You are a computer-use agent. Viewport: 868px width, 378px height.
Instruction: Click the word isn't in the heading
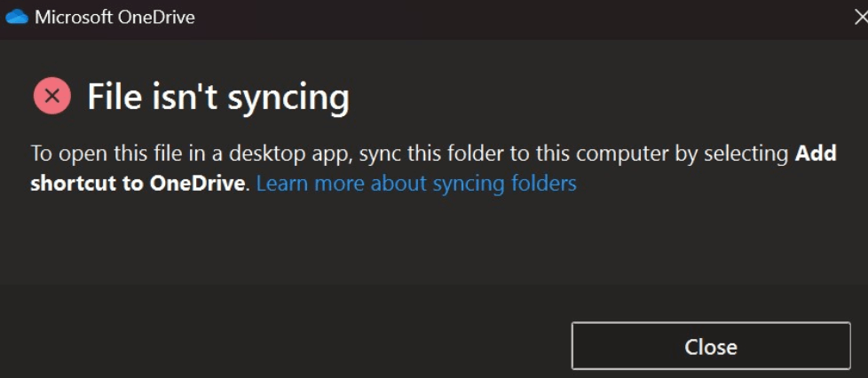[178, 97]
